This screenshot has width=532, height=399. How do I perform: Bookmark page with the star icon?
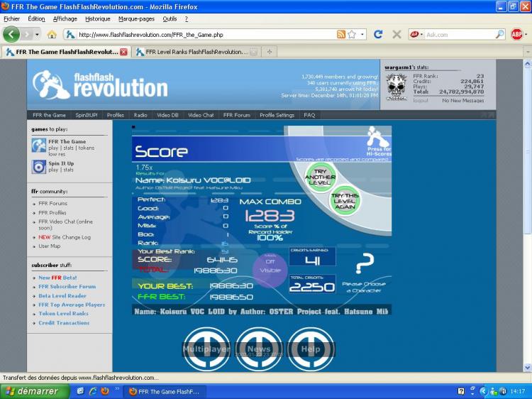point(352,34)
